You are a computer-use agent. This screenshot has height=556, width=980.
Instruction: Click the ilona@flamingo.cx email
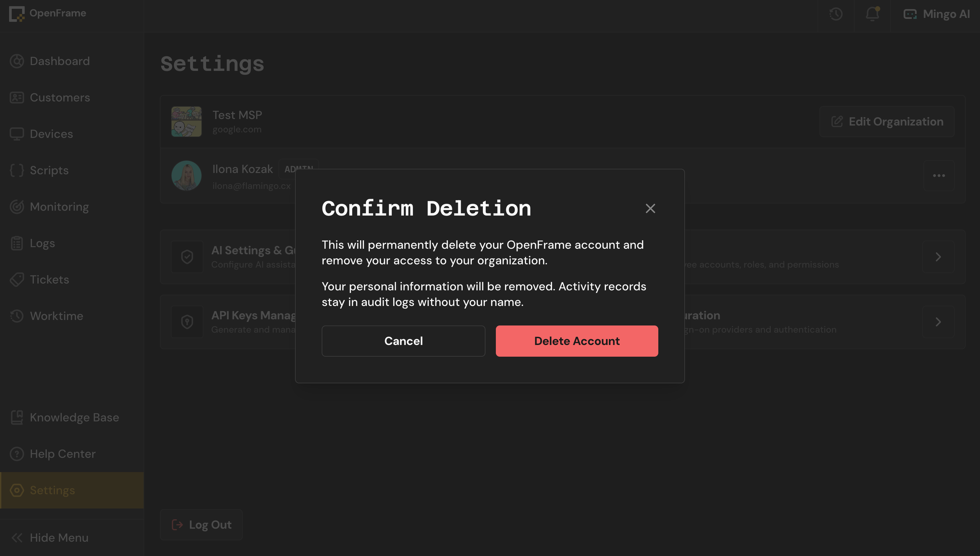(x=252, y=186)
